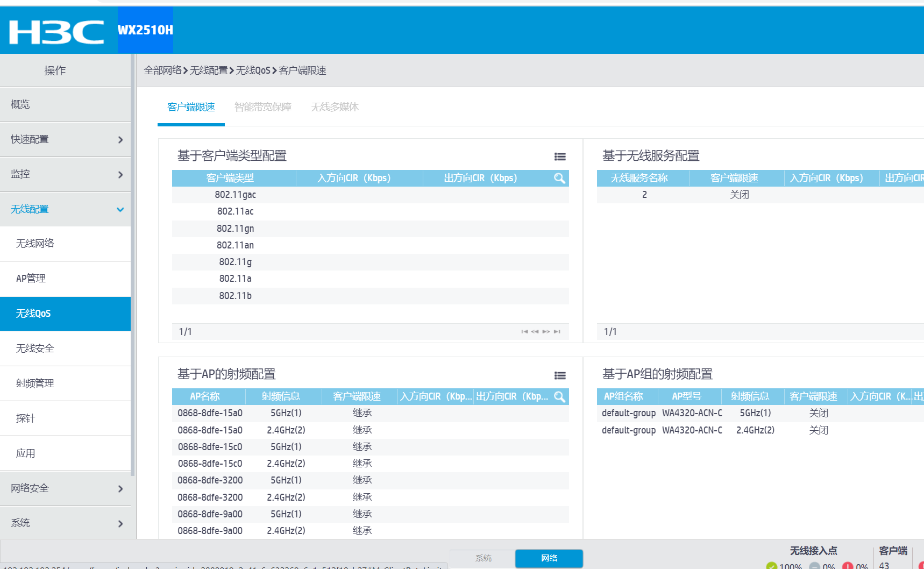Go to first page in client type table

click(x=524, y=332)
